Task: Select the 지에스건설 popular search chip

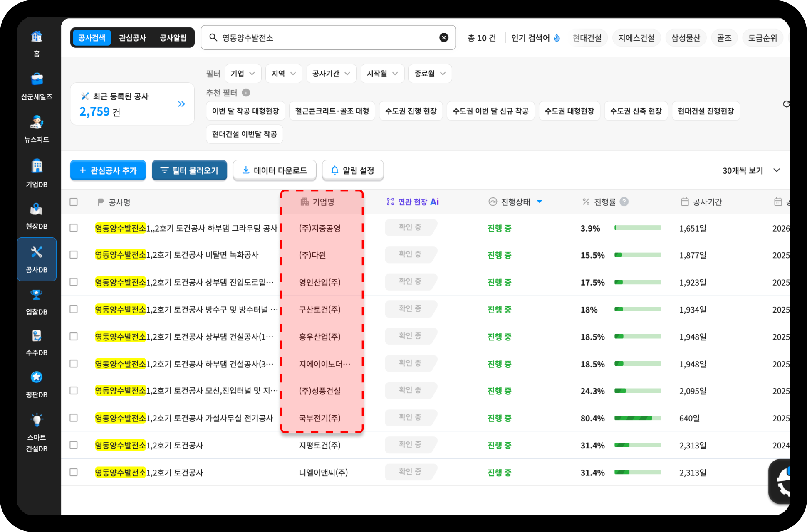Action: pos(636,38)
